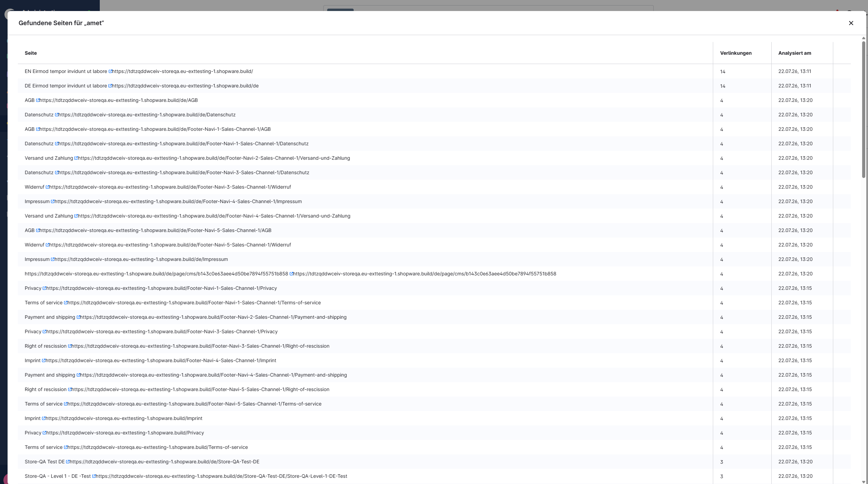This screenshot has height=484, width=868.
Task: Click the Analysiert am column header
Action: coord(795,53)
